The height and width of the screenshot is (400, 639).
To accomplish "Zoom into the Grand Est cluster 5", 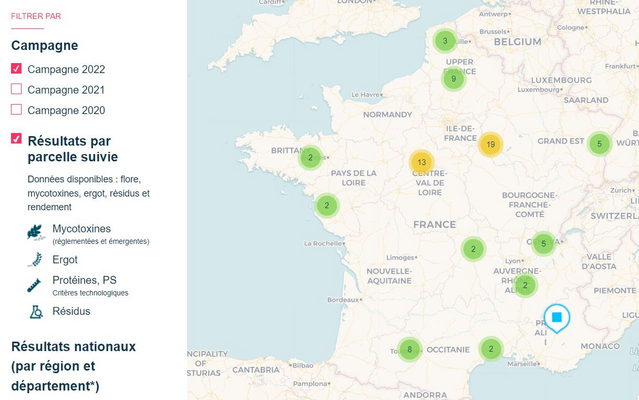I will pos(598,144).
